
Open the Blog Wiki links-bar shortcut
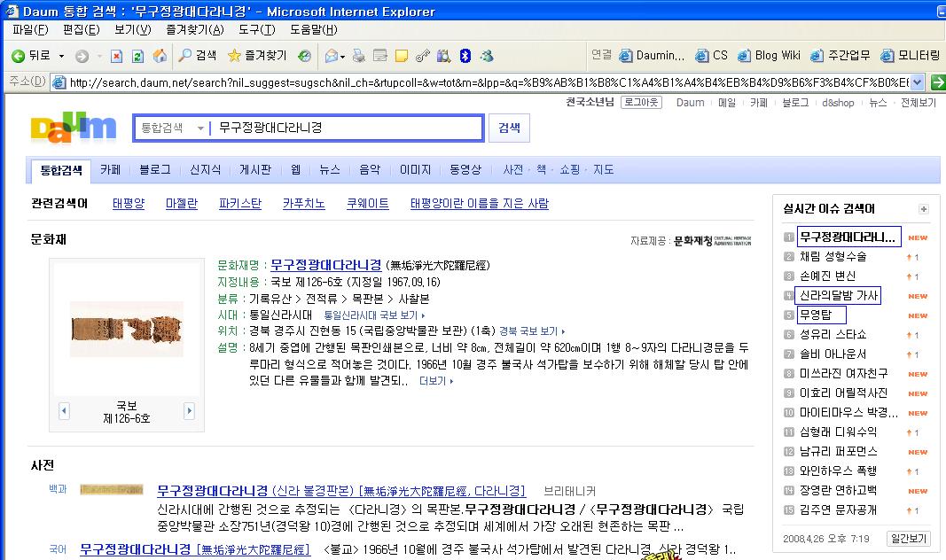click(770, 56)
